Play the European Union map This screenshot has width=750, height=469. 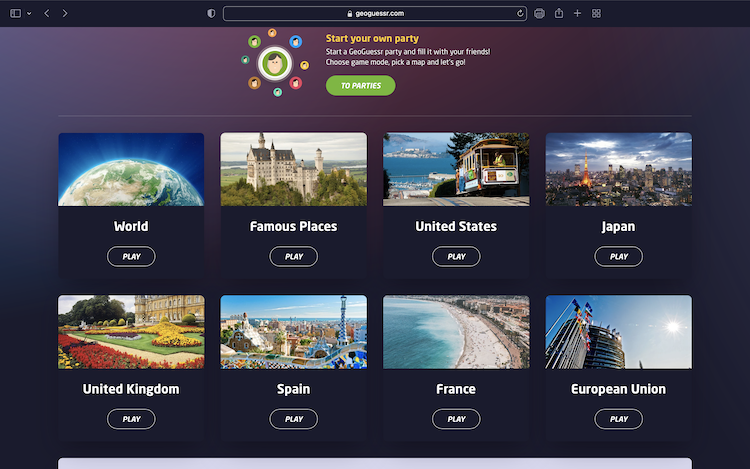point(618,419)
